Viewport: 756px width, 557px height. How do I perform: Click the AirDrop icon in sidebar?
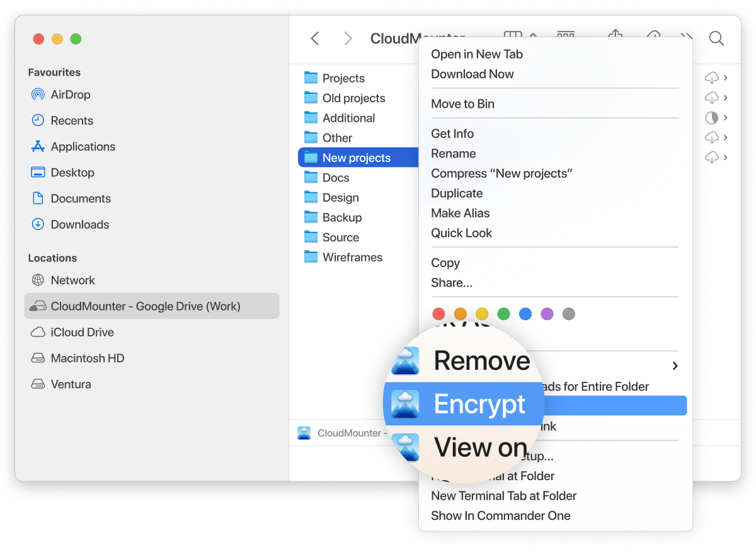(38, 95)
